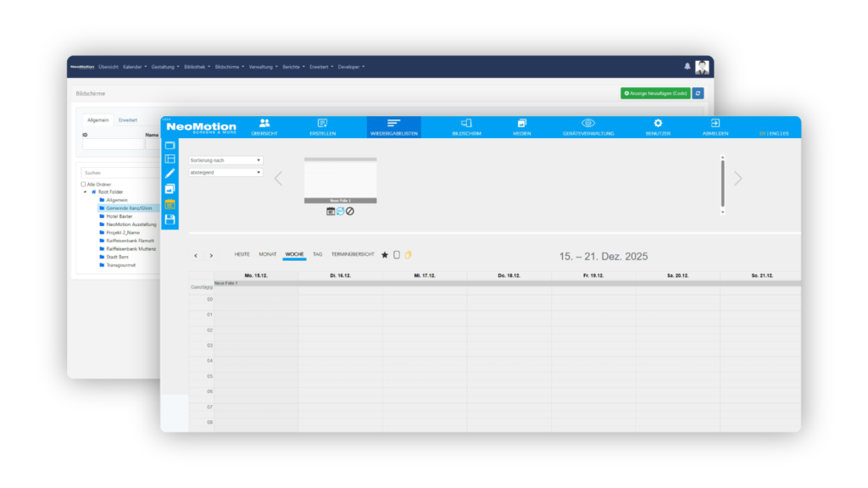868x488 pixels.
Task: Click the blue refresh button beside Anzeige hinzufügen
Action: coord(698,93)
